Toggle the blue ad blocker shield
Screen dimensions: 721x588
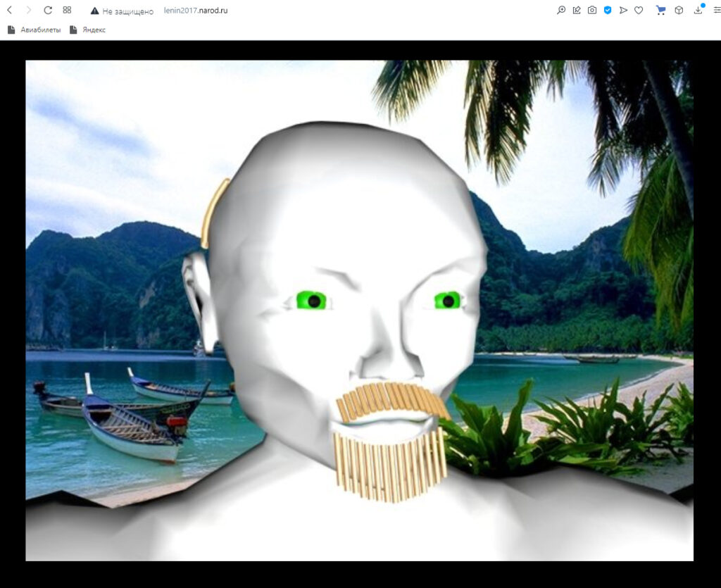click(x=608, y=11)
